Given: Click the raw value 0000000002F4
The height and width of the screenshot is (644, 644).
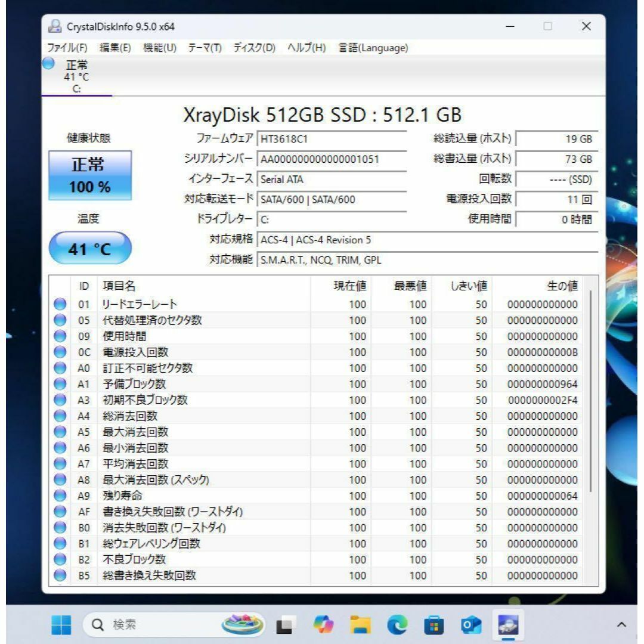Looking at the screenshot, I should 542,400.
